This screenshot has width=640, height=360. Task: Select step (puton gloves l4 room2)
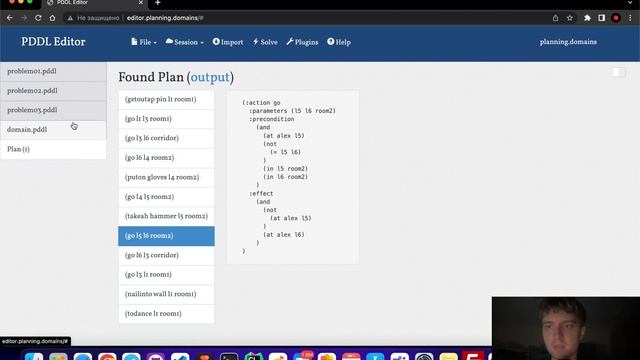pos(166,178)
